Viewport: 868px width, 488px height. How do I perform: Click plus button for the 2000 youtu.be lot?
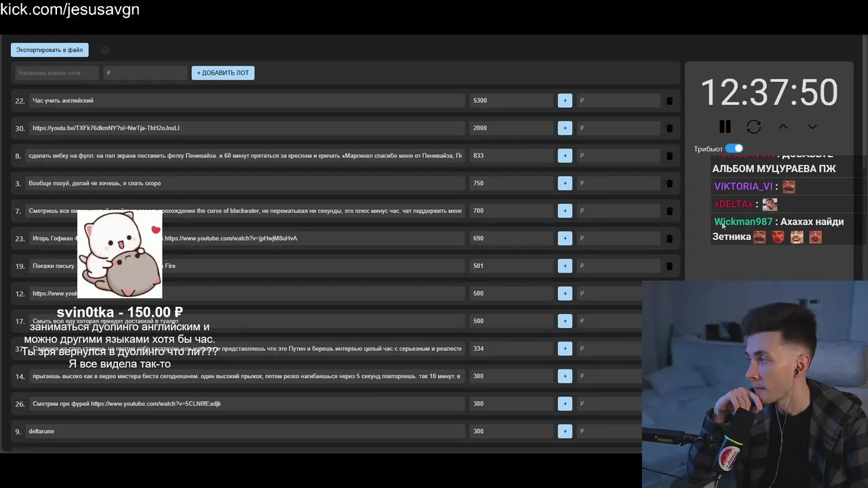point(565,128)
